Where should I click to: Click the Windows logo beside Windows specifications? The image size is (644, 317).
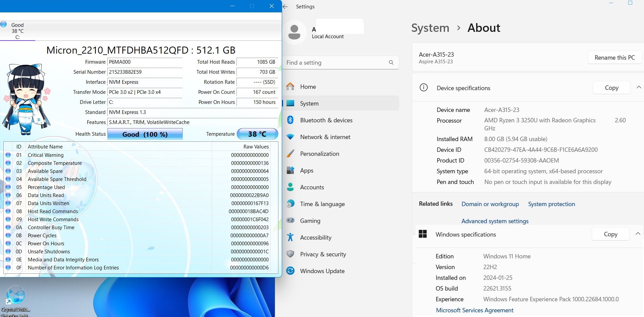423,234
